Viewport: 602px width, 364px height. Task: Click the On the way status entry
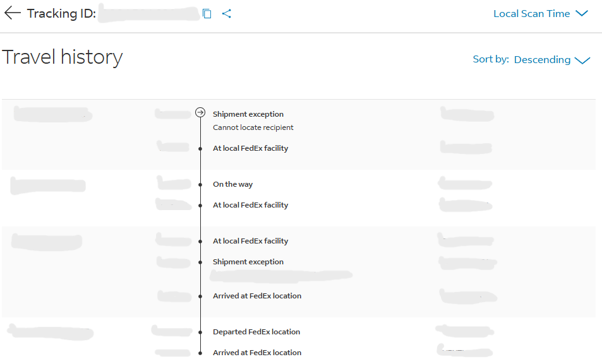point(232,185)
